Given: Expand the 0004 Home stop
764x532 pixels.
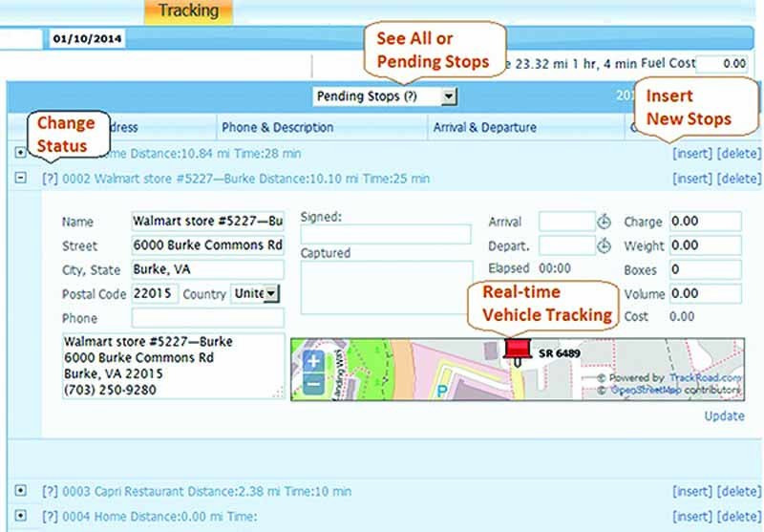Looking at the screenshot, I should 20,516.
